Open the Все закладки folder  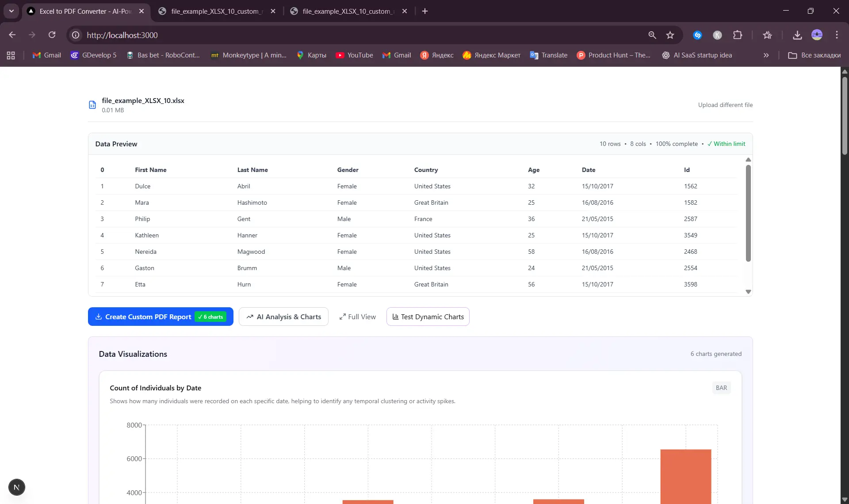point(815,55)
